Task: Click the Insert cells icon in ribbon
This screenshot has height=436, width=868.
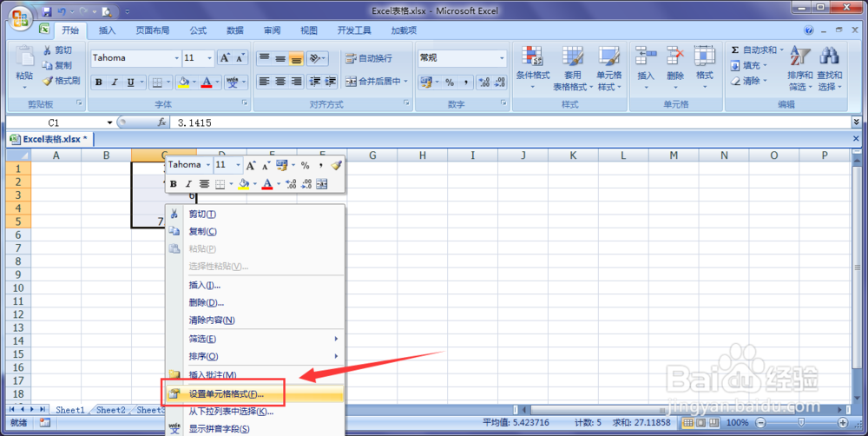Action: coord(646,56)
